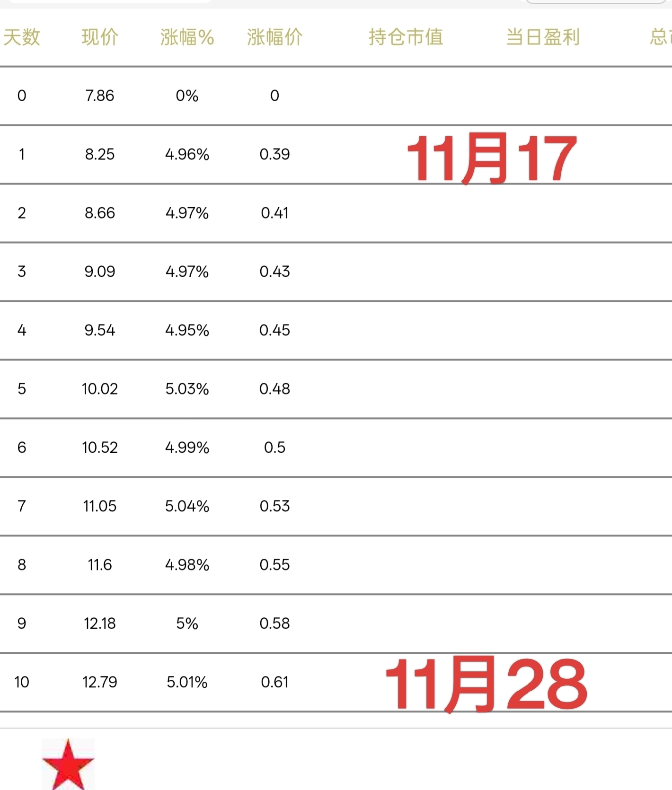Click the 当日盈利 column header
Image resolution: width=672 pixels, height=790 pixels.
pyautogui.click(x=543, y=37)
